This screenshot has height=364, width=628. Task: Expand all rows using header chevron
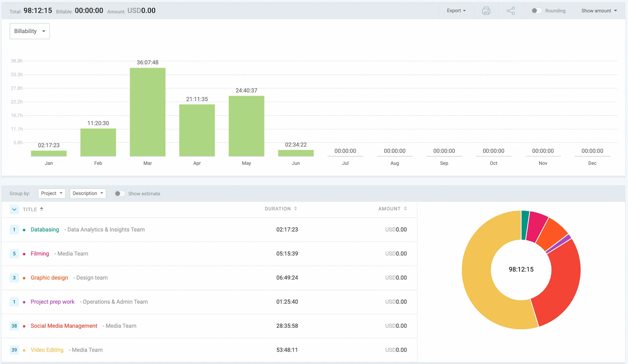(14, 209)
